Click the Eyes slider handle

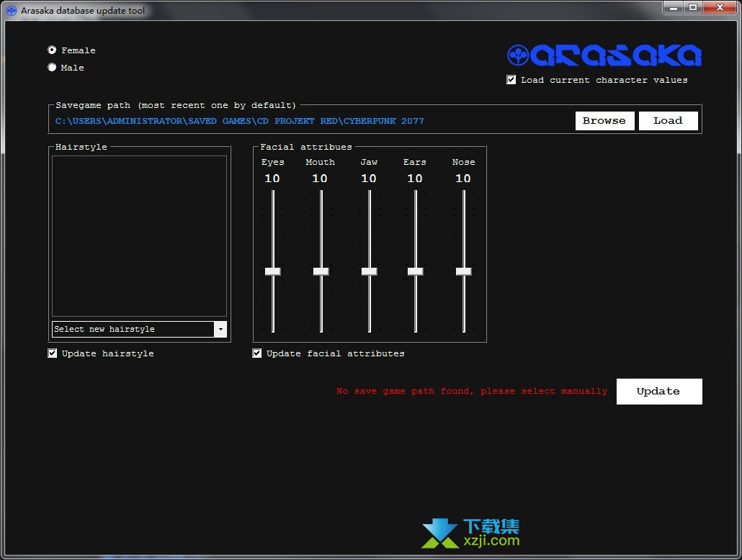tap(273, 271)
